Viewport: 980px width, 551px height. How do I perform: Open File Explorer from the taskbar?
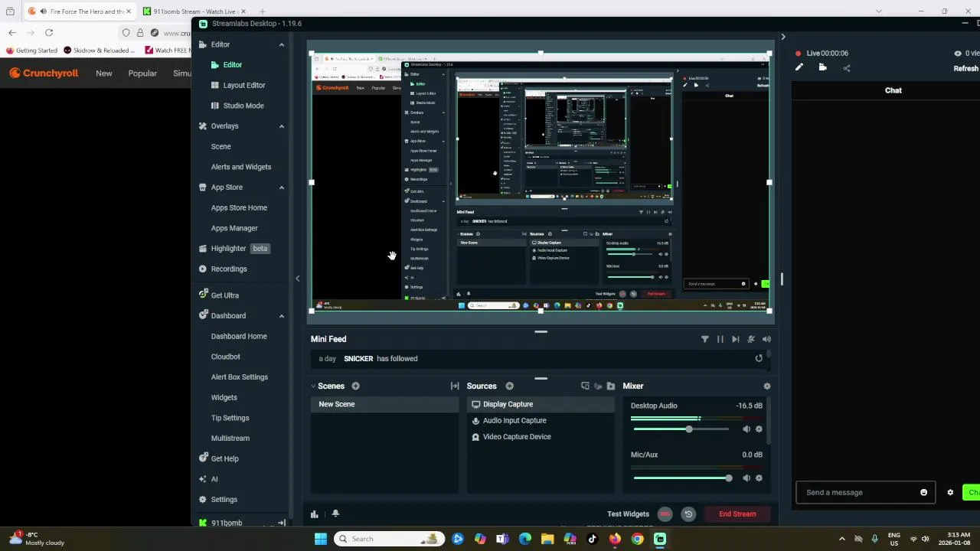(547, 539)
